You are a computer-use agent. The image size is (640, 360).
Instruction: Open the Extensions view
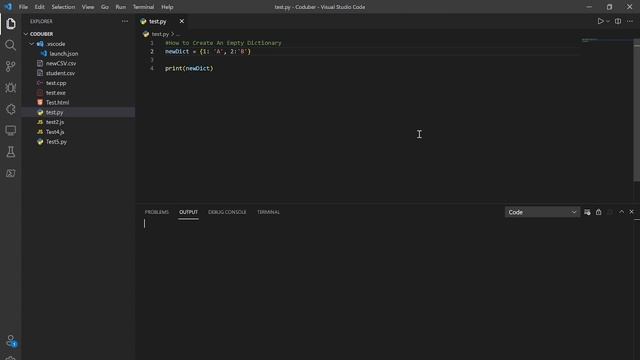(x=11, y=109)
